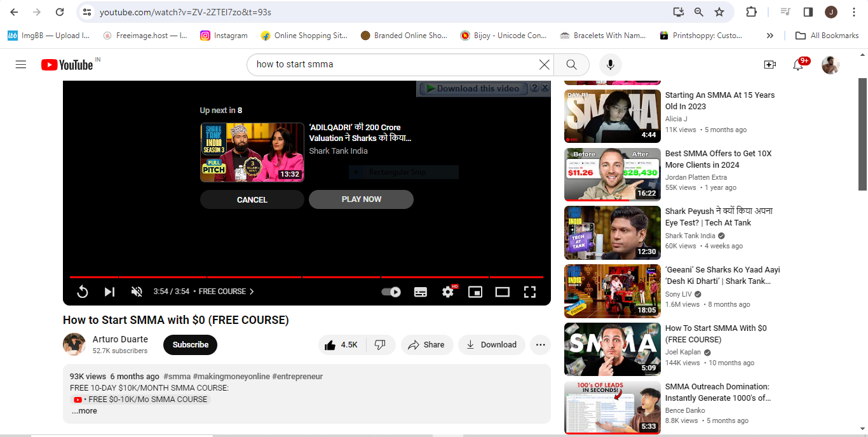868x437 pixels.
Task: Open Freeimage.host bookmark
Action: [x=146, y=36]
